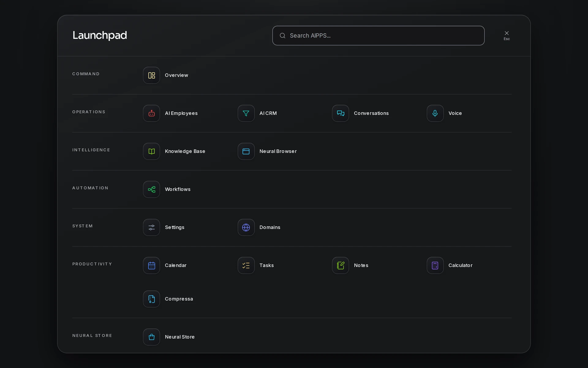The width and height of the screenshot is (588, 368).
Task: Launch the Calendar icon
Action: pos(151,265)
